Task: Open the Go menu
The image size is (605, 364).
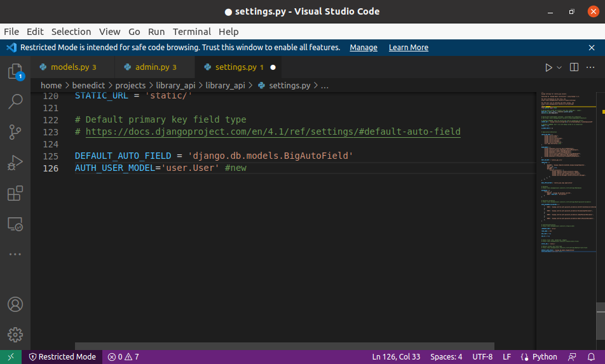Action: (x=134, y=32)
